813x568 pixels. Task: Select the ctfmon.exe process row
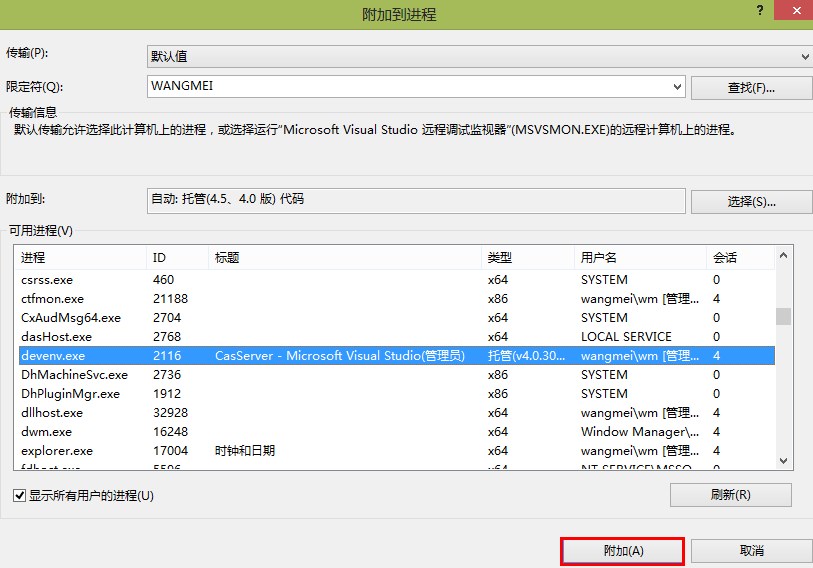395,299
